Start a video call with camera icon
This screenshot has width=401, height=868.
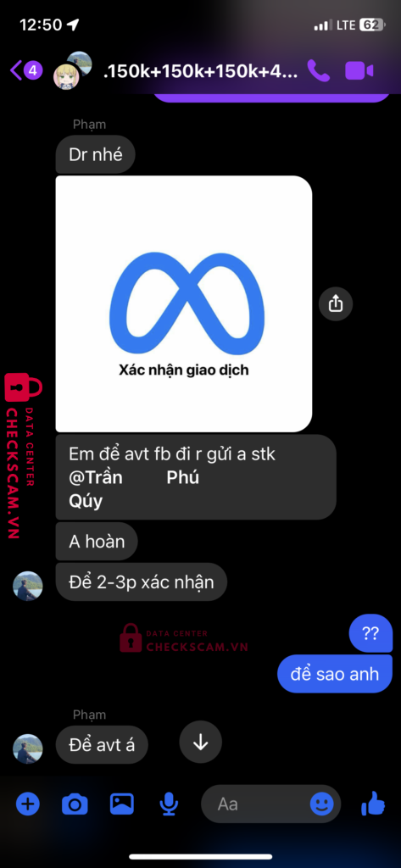pos(359,71)
